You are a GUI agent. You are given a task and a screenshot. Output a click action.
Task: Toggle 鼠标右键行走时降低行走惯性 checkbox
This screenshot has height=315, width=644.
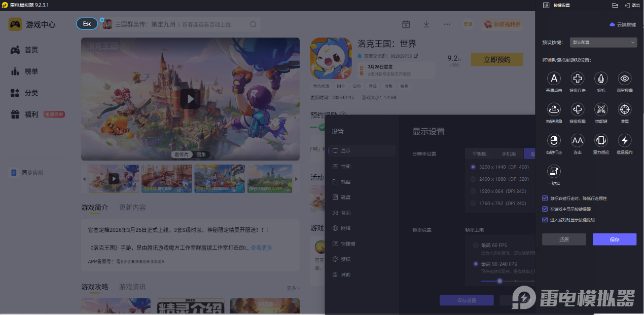point(545,198)
